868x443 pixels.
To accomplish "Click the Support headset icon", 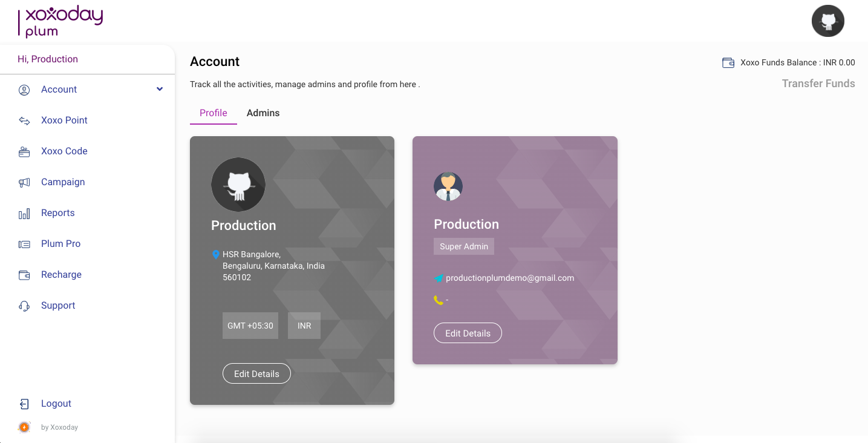I will (x=24, y=306).
